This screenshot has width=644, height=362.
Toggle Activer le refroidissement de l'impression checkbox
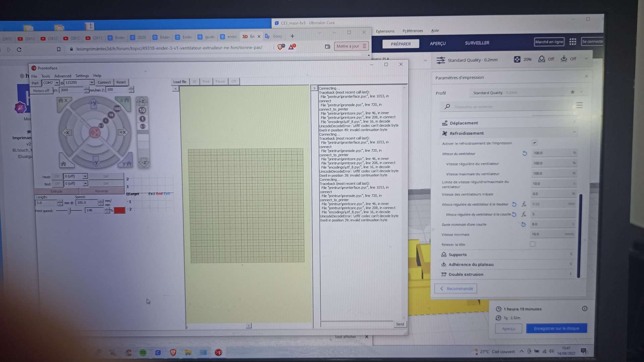point(534,143)
